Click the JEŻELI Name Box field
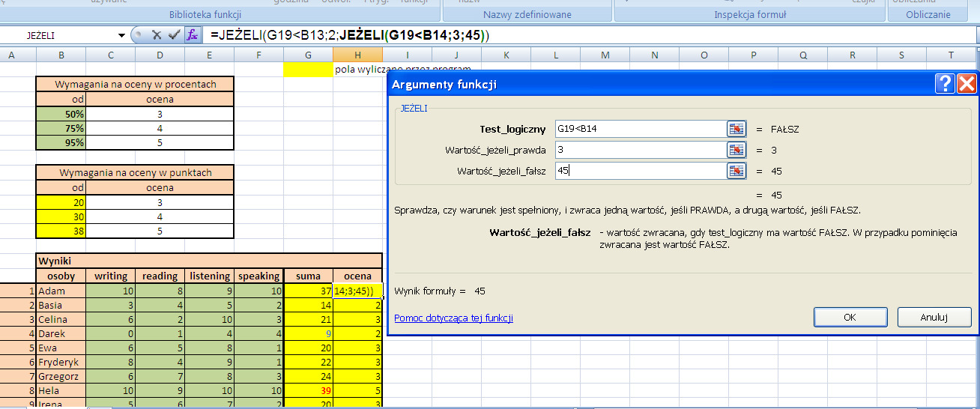The height and width of the screenshot is (409, 980). pos(58,35)
